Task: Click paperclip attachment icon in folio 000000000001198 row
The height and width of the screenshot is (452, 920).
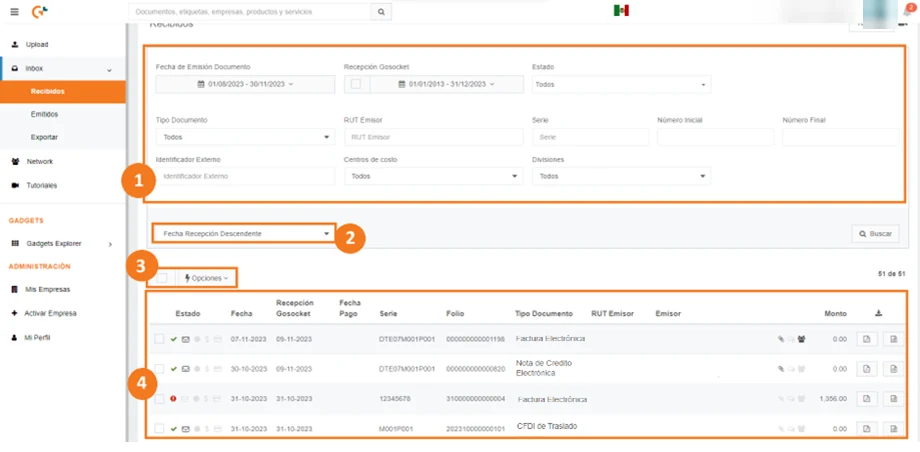Action: [781, 339]
